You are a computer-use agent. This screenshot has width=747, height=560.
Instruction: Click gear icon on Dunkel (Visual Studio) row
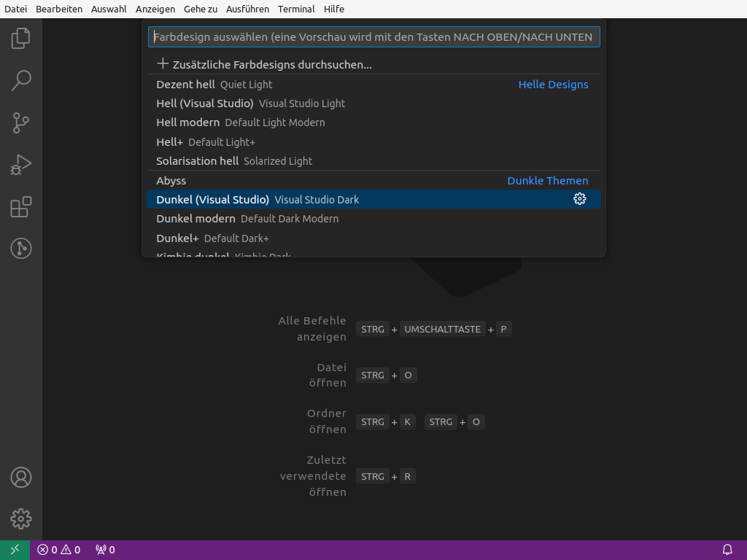pos(579,199)
